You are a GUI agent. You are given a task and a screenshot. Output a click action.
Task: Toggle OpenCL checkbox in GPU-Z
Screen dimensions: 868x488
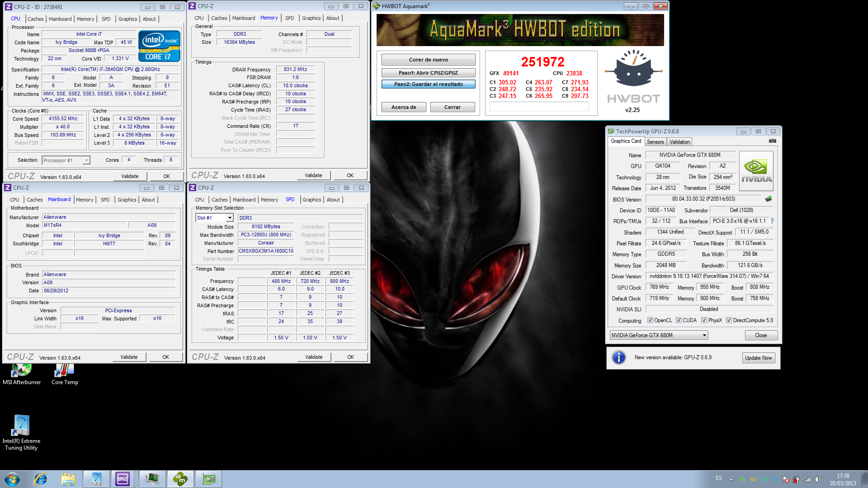pyautogui.click(x=650, y=320)
